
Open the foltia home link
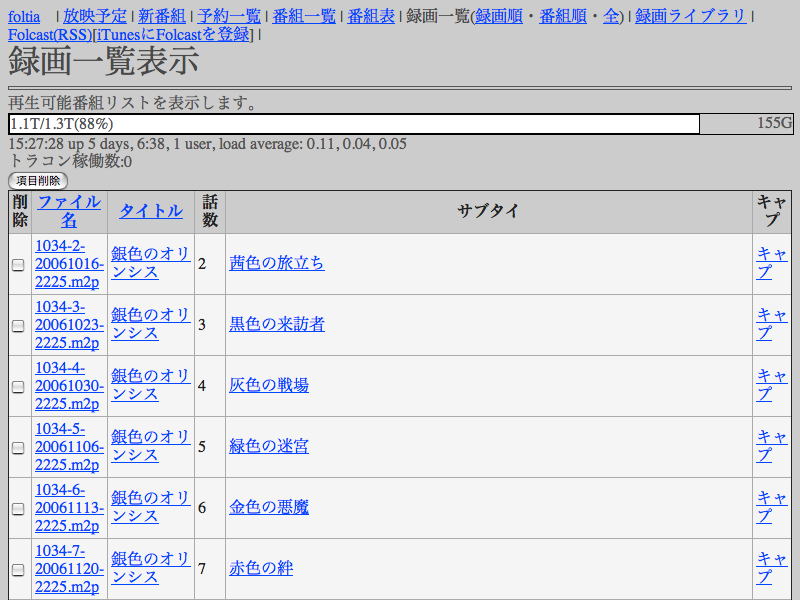tap(25, 16)
